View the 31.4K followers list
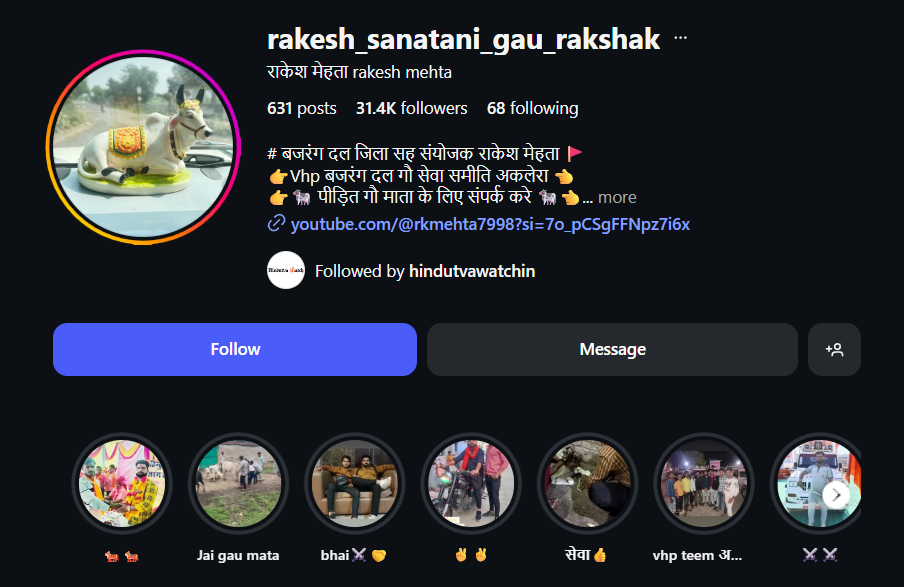This screenshot has height=587, width=904. (412, 108)
